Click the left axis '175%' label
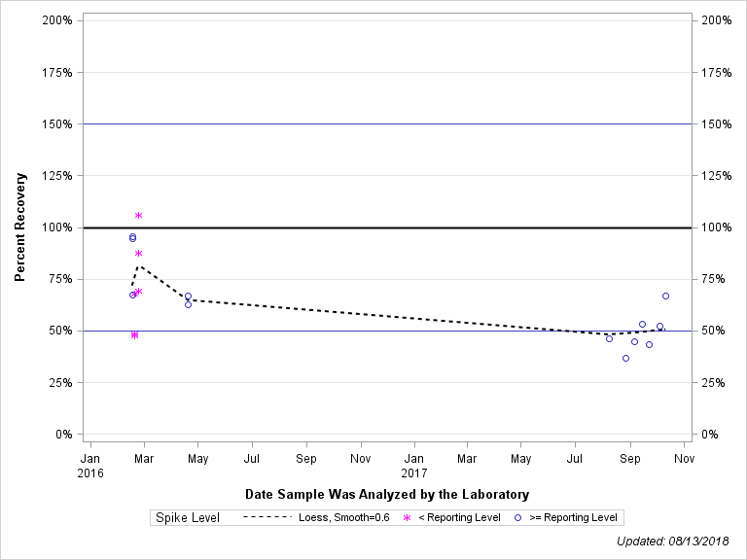 57,72
